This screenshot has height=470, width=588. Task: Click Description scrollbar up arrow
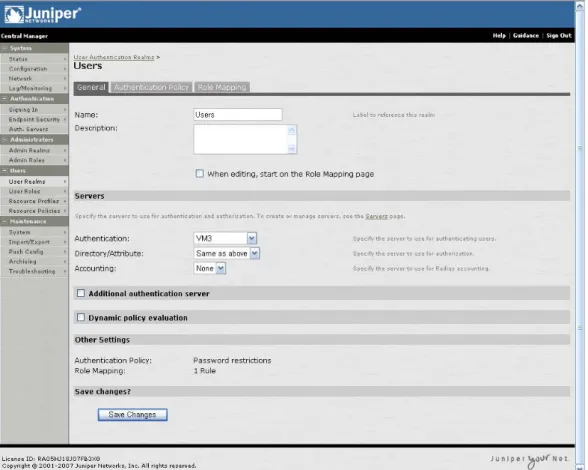pyautogui.click(x=292, y=130)
